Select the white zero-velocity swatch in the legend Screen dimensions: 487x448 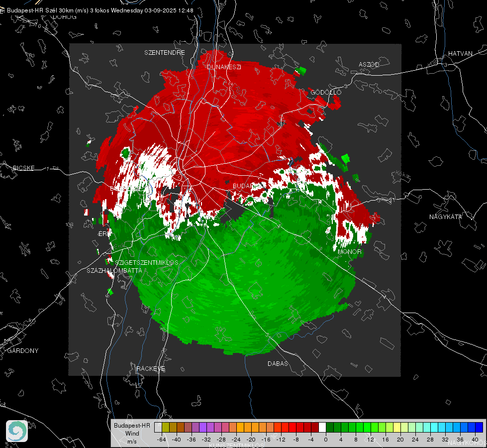(x=322, y=428)
